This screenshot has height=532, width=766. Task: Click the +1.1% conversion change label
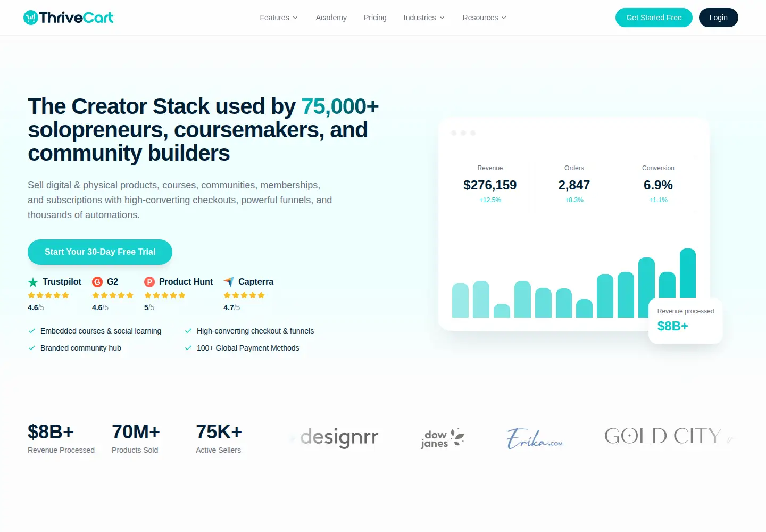[x=658, y=200]
